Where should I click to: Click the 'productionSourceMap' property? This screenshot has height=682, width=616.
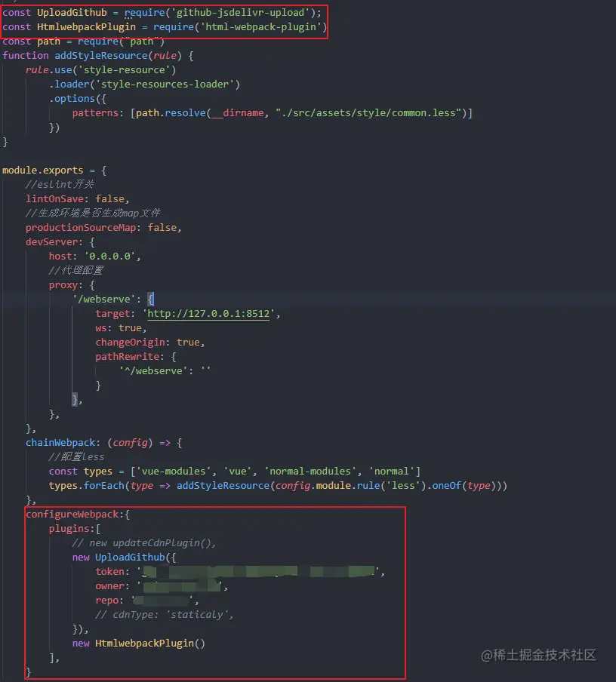tap(81, 228)
